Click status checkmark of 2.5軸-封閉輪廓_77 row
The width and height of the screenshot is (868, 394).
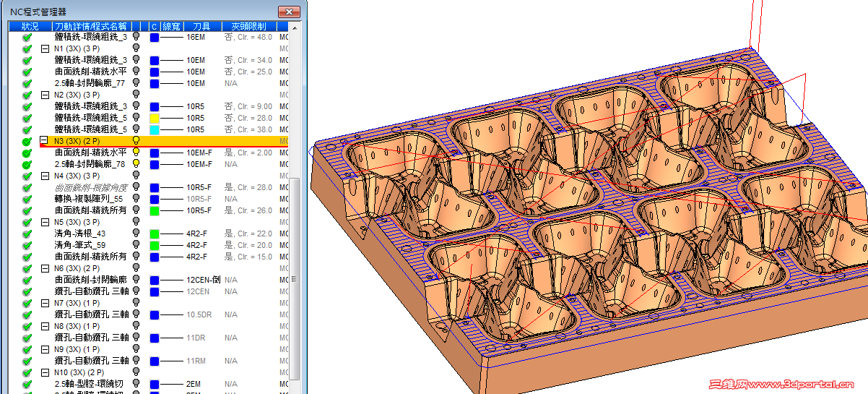[x=27, y=83]
